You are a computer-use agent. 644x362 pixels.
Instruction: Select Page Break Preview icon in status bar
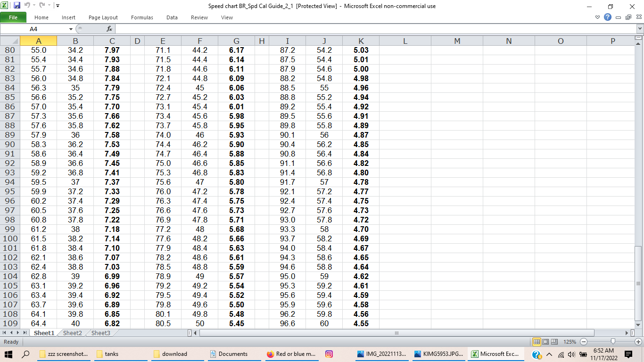[554, 342]
